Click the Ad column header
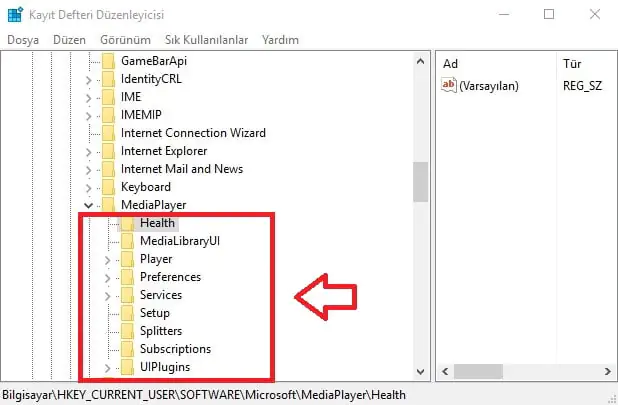This screenshot has width=618, height=405. pos(450,64)
